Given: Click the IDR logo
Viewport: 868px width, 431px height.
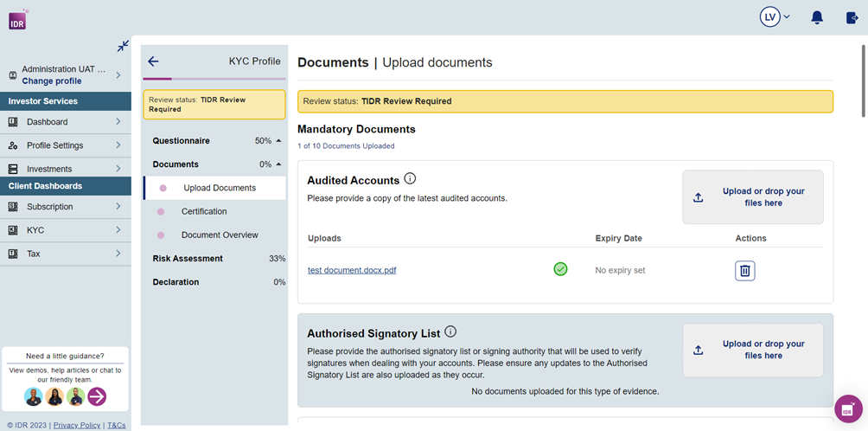Looking at the screenshot, I should click(x=17, y=19).
